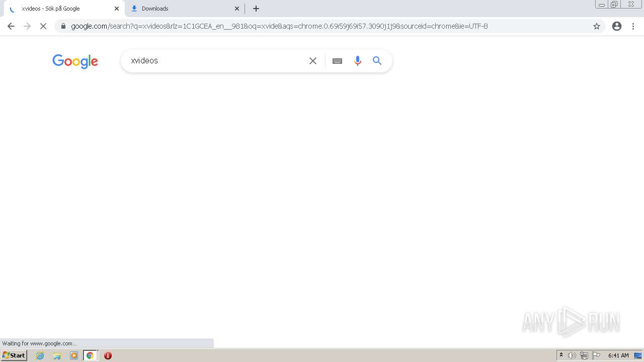Open the network connection tray icon
This screenshot has height=362, width=644.
coord(584,355)
